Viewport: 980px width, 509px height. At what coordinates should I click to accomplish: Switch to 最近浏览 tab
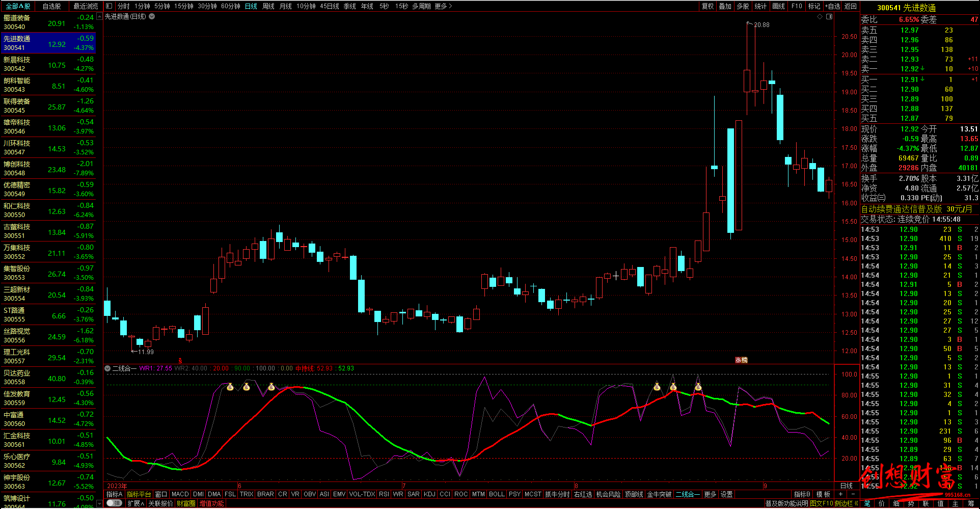click(x=86, y=6)
